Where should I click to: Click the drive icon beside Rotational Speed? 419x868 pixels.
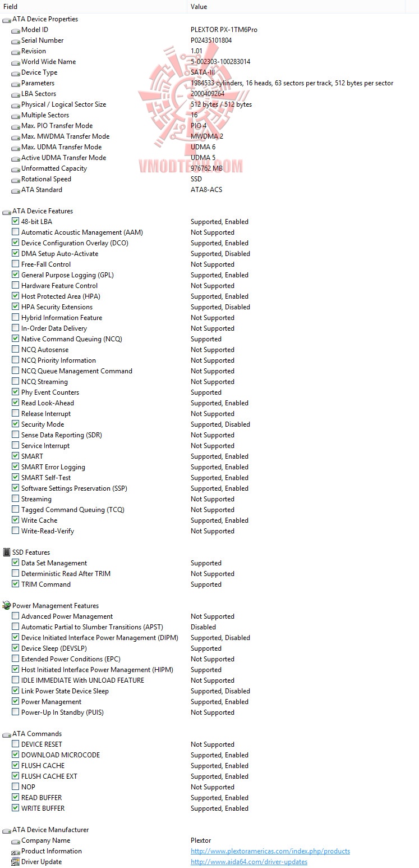[15, 179]
